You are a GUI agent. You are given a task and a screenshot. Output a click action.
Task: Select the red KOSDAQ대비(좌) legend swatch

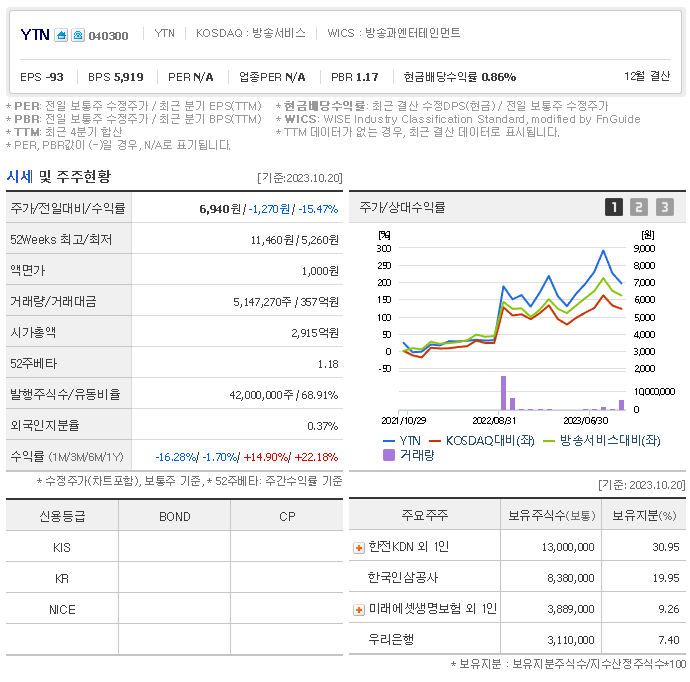[x=435, y=440]
